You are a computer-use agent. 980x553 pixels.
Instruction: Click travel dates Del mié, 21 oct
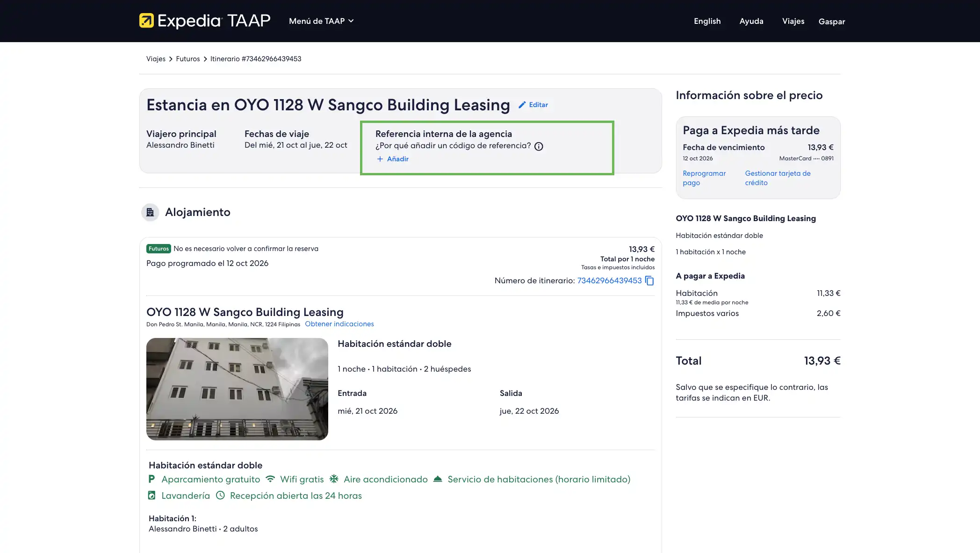[296, 145]
